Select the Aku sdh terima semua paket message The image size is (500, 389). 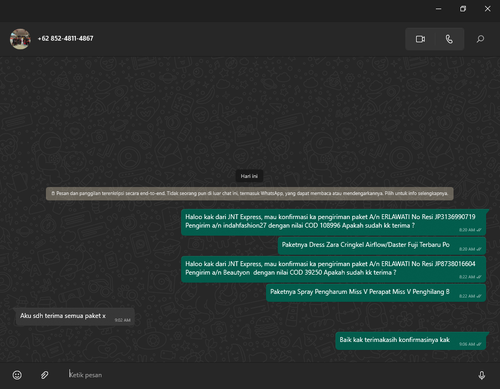[75, 316]
